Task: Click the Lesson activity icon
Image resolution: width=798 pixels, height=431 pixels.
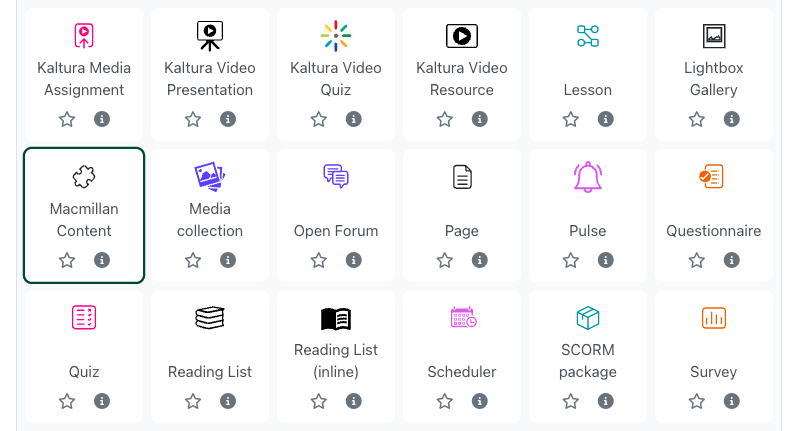Action: pyautogui.click(x=588, y=36)
